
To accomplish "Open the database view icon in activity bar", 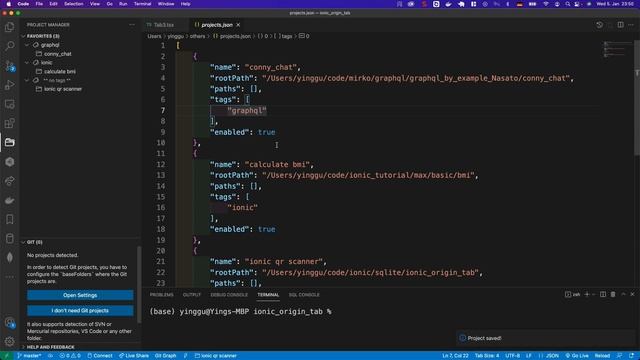I will (9, 238).
